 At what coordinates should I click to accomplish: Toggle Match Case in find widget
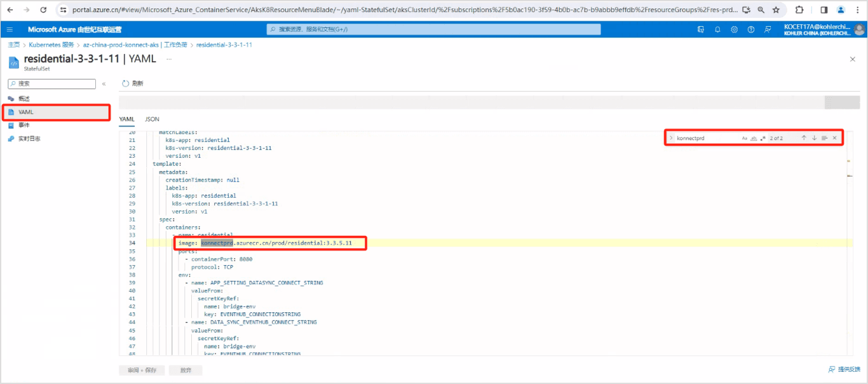745,138
